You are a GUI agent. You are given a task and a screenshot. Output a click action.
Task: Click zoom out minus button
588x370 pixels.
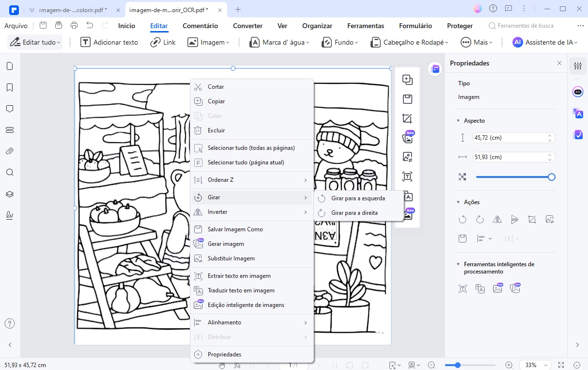click(432, 365)
